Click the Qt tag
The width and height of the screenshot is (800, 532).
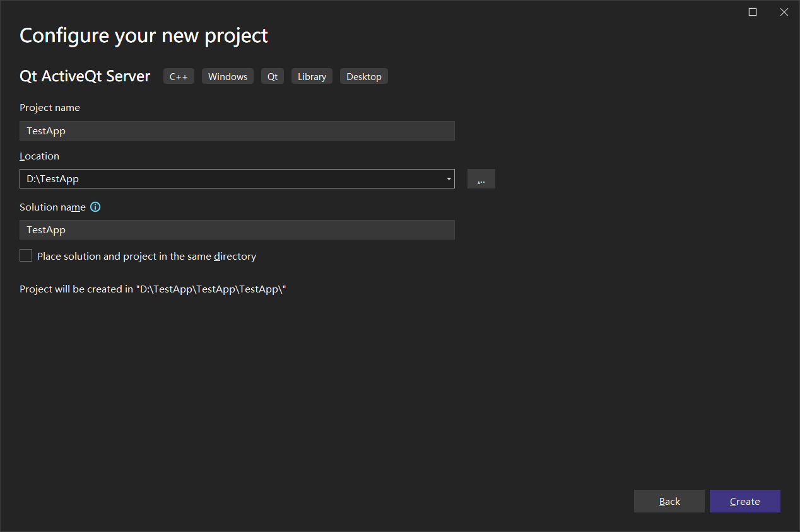(x=273, y=76)
